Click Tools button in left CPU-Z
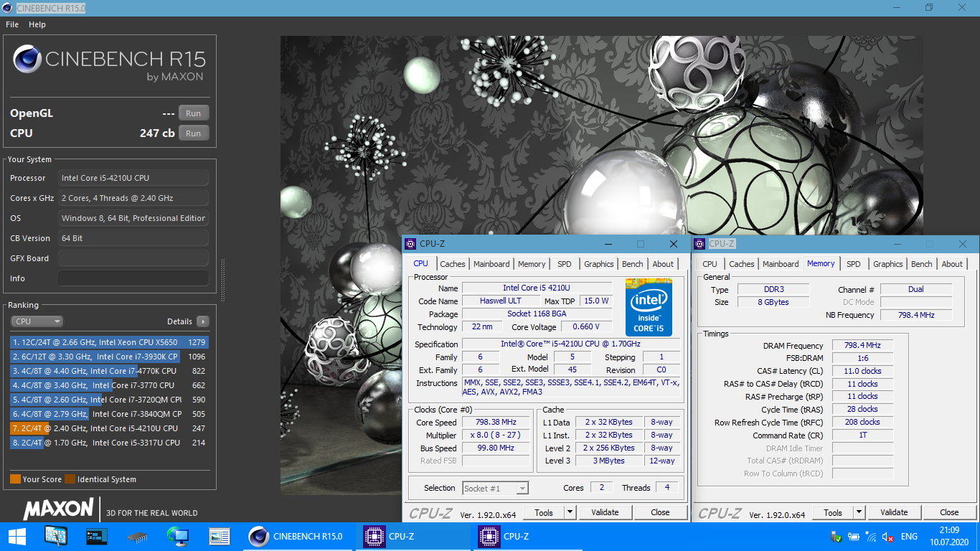The width and height of the screenshot is (980, 551). (x=544, y=512)
